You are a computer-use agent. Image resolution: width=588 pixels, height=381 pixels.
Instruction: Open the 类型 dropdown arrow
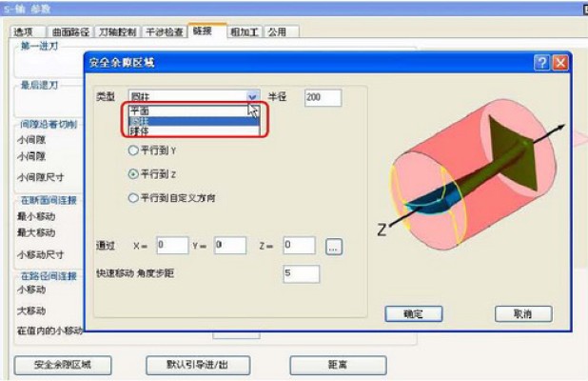click(252, 97)
